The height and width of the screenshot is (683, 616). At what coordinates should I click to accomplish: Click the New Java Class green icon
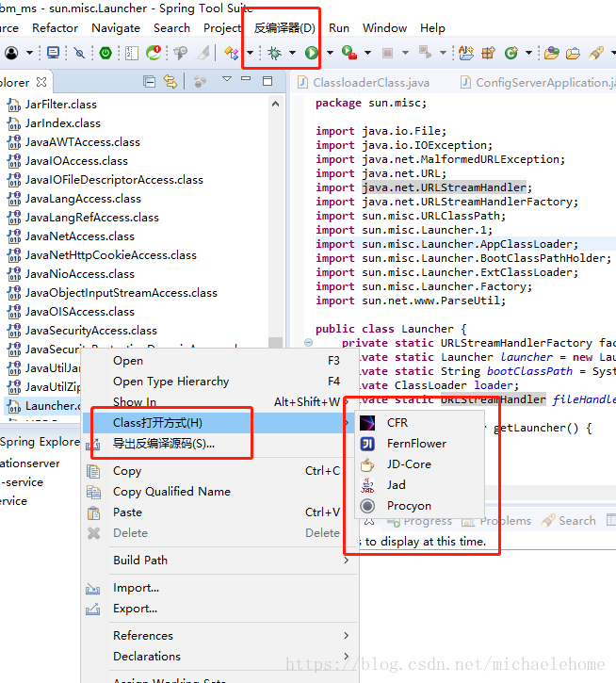(511, 53)
